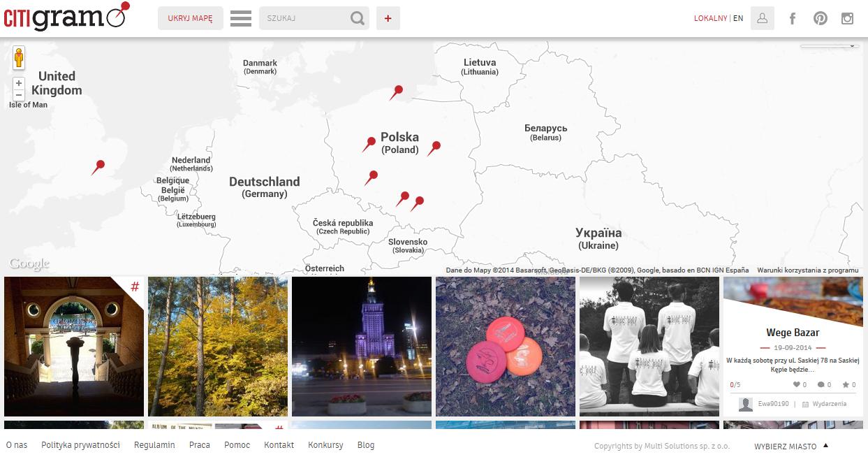Open the Blog footer link
Screen dimensions: 868x457
tap(366, 445)
